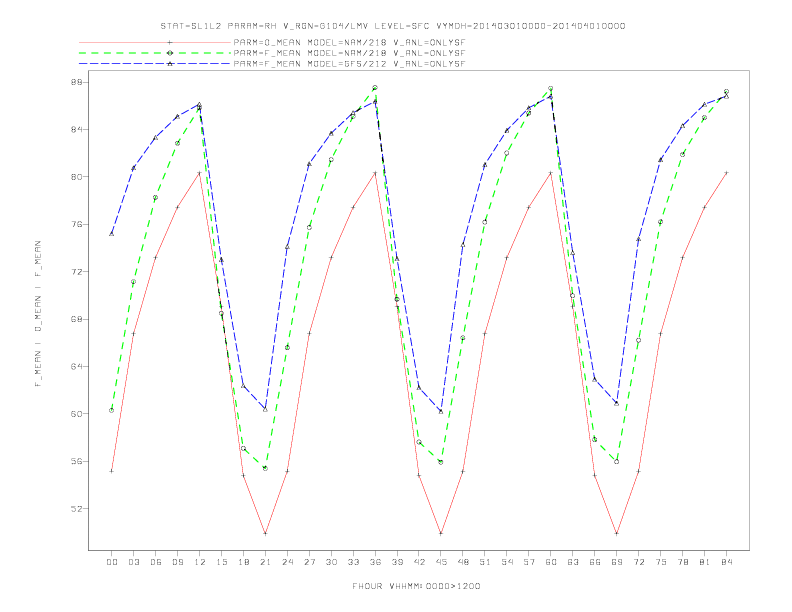The width and height of the screenshot is (792, 612).
Task: Click the x-axis tick label 75
Action: [x=661, y=562]
